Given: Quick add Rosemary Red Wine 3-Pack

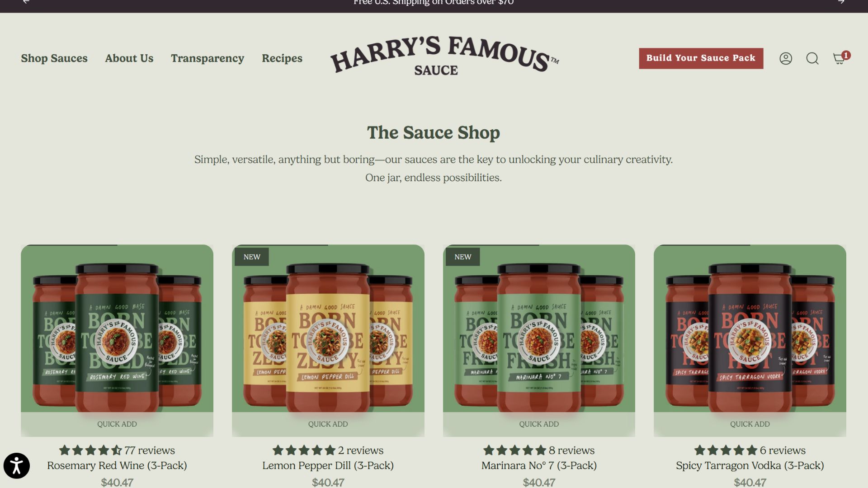Looking at the screenshot, I should click(117, 424).
